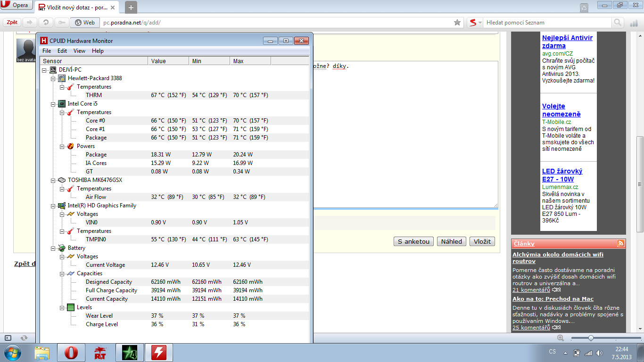Collapse the Capacities group
The image size is (644, 362).
coord(62,273)
